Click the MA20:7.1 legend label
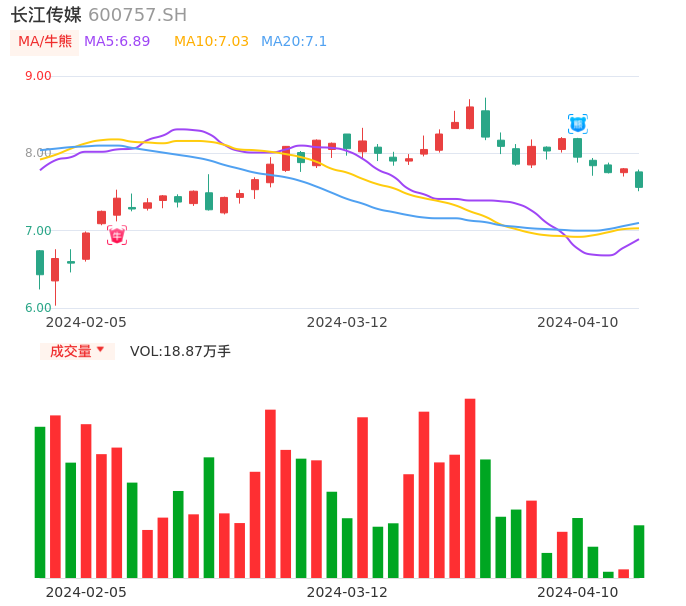 click(294, 42)
